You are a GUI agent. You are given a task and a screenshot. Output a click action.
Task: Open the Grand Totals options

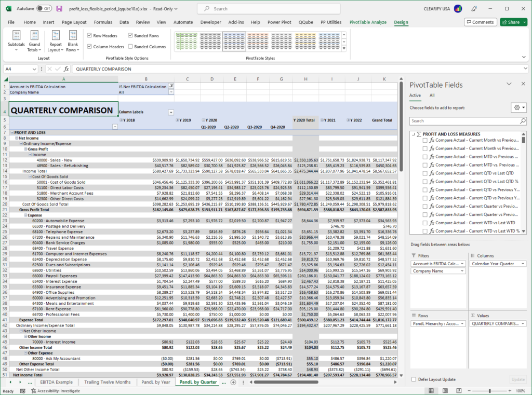34,41
